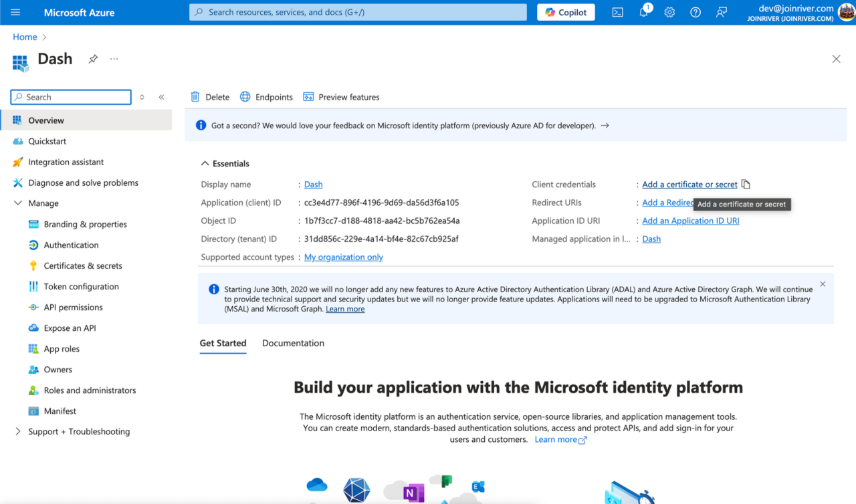View Azure notifications

coord(643,12)
